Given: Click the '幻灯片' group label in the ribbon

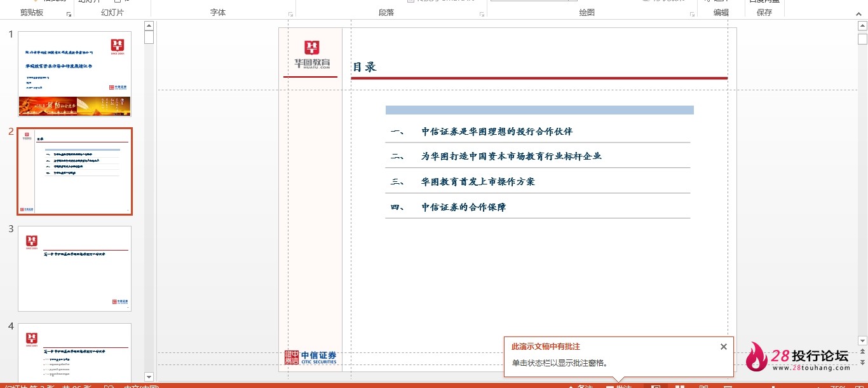Looking at the screenshot, I should click(112, 13).
